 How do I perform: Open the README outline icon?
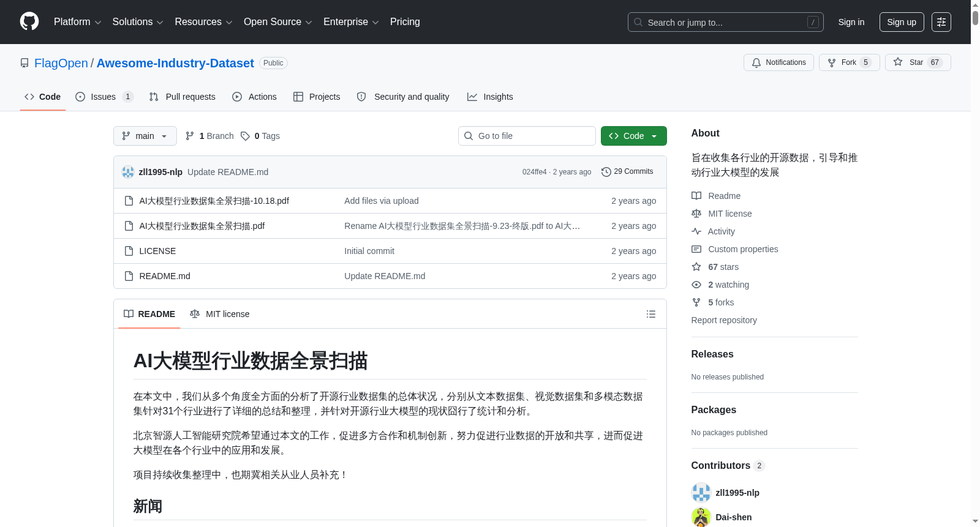pyautogui.click(x=650, y=314)
